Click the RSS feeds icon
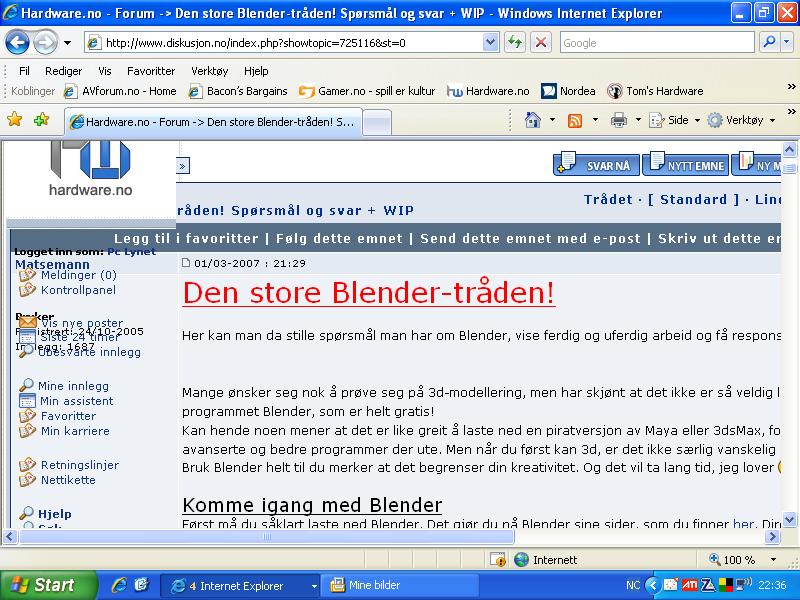The image size is (800, 600). click(x=575, y=120)
